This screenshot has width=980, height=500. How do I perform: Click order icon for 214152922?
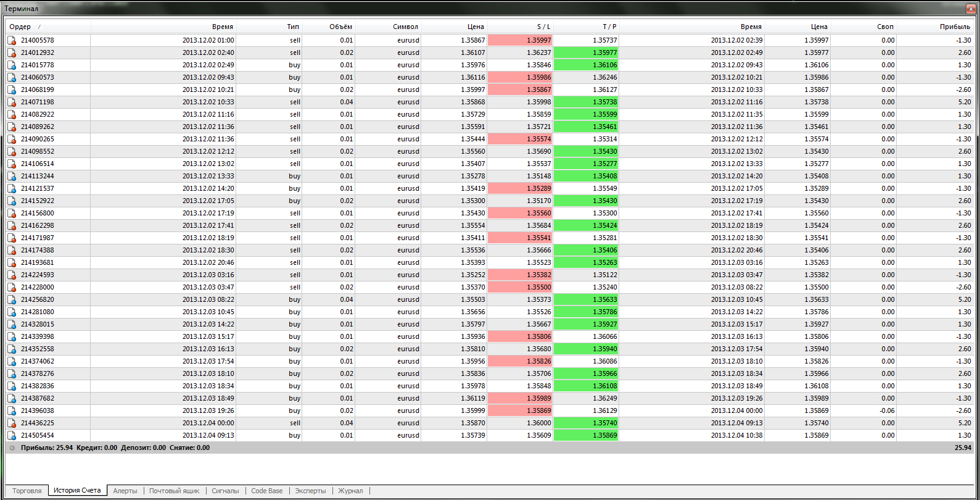12,201
